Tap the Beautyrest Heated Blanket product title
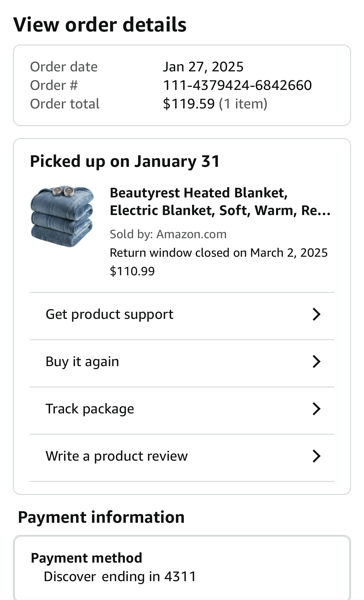This screenshot has height=600, width=364. 220,201
